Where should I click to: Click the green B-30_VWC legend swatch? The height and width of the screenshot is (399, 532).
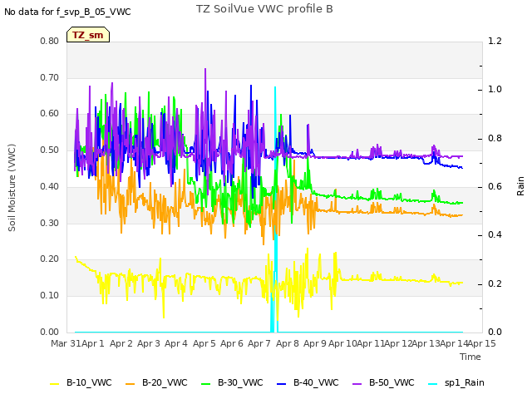pos(206,384)
